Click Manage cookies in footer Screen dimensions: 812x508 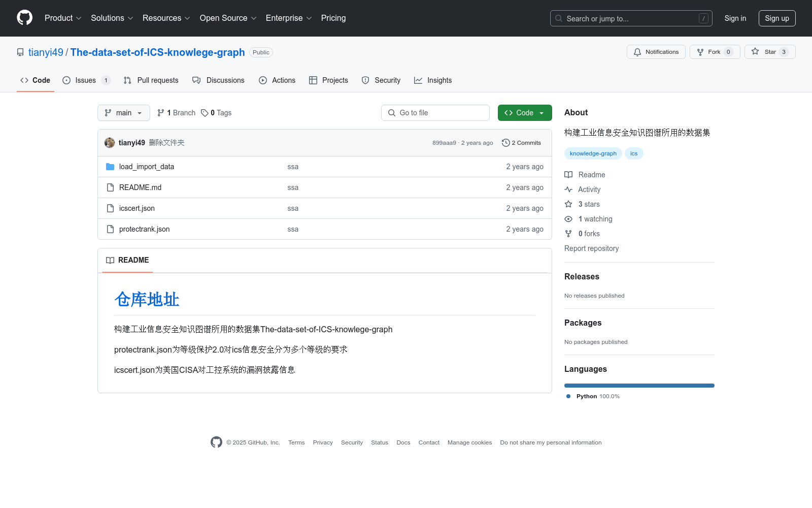(x=469, y=442)
